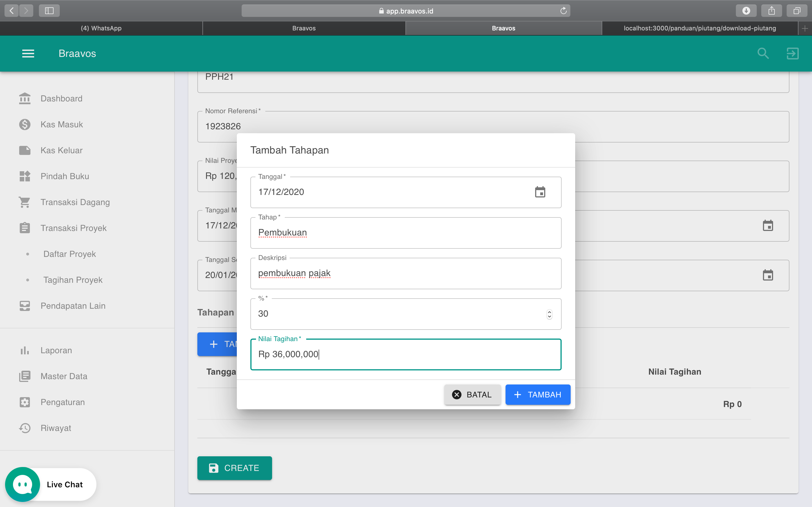Cancel dialog with BATAL button
Image resolution: width=812 pixels, height=507 pixels.
(473, 395)
